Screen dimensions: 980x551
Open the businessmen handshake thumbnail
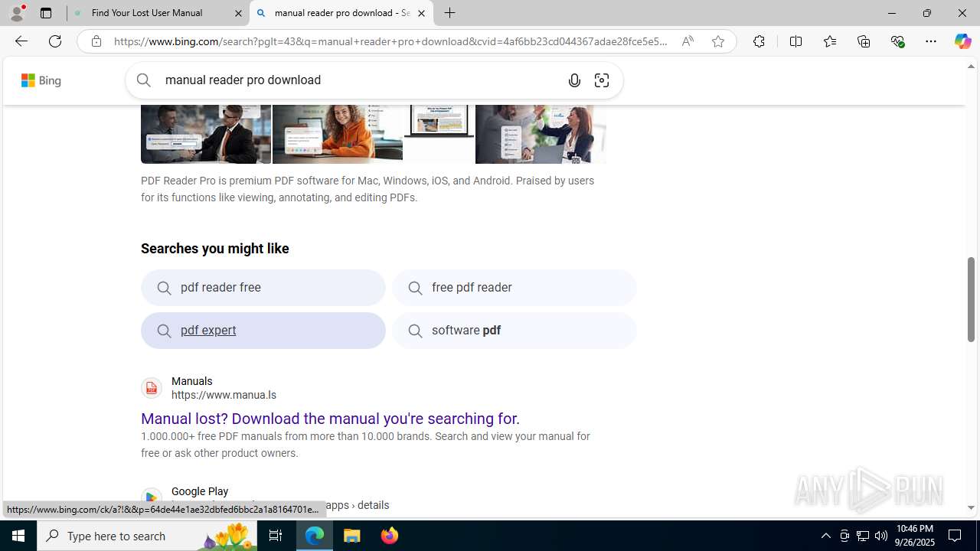(206, 134)
